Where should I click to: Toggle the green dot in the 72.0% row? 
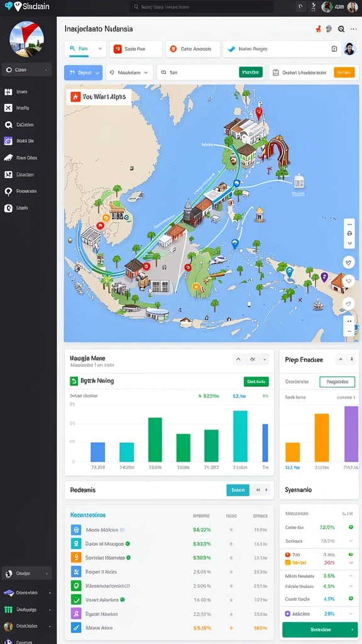(351, 527)
